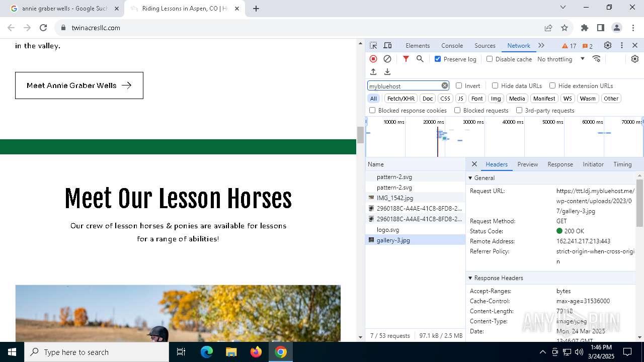Open Chrome extensions puzzle icon

click(585, 28)
